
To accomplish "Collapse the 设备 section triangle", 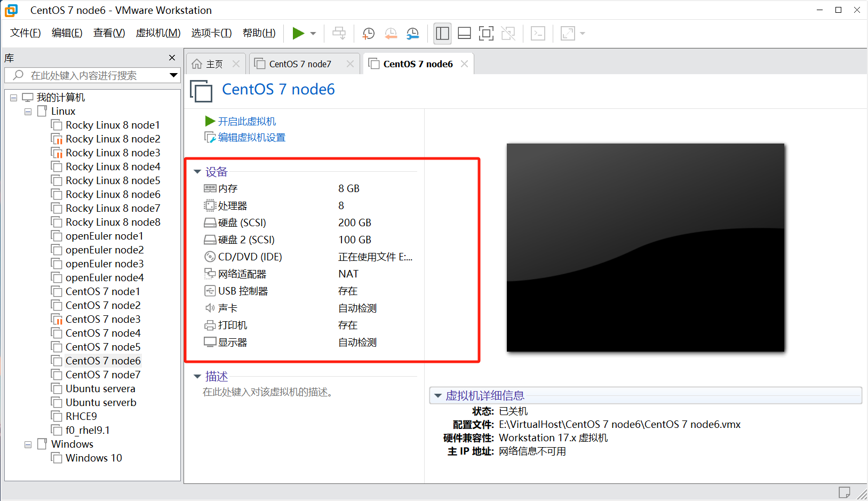I will click(197, 172).
